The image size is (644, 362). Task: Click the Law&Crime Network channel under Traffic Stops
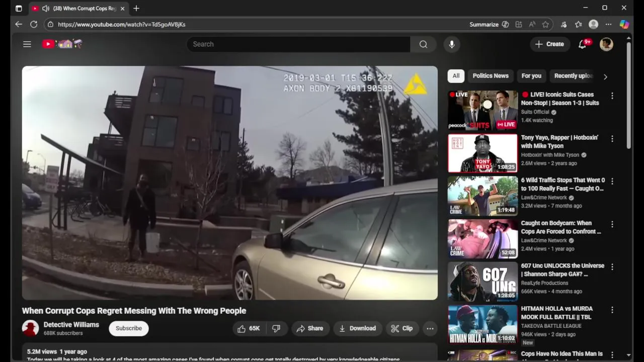click(x=544, y=198)
